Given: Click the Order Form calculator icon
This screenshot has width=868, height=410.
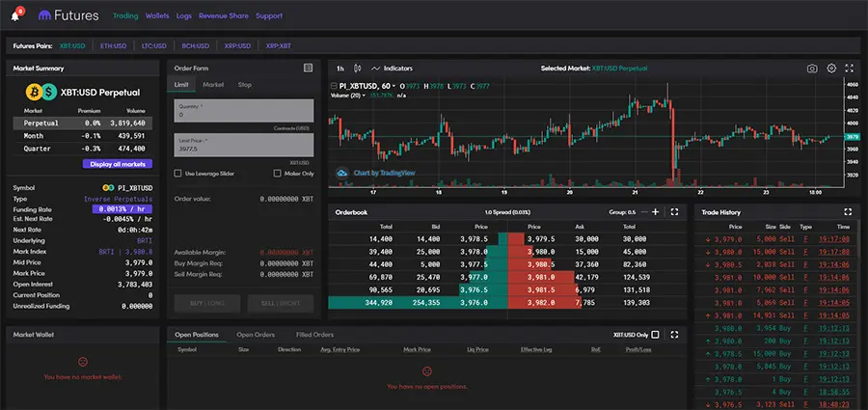Looking at the screenshot, I should tap(308, 68).
